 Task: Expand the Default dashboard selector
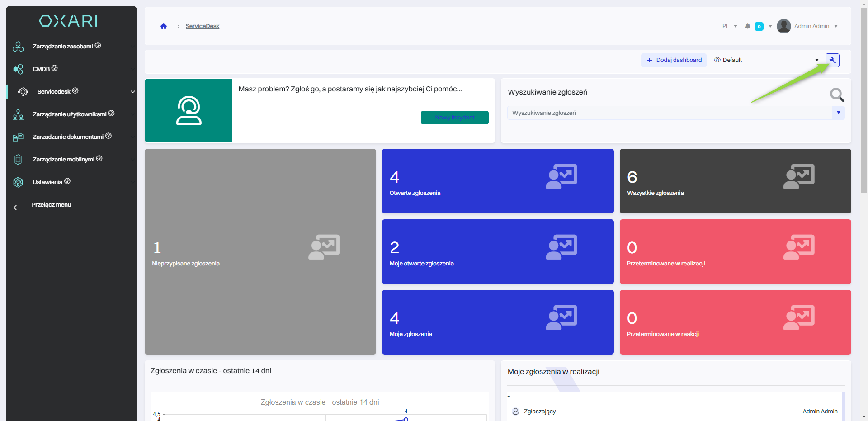[x=767, y=60]
